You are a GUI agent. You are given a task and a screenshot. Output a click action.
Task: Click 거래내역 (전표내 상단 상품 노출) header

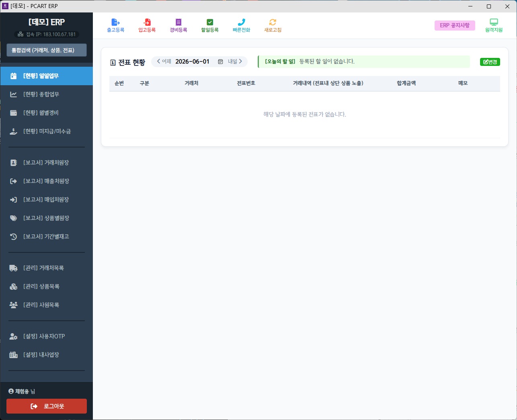[x=328, y=83]
